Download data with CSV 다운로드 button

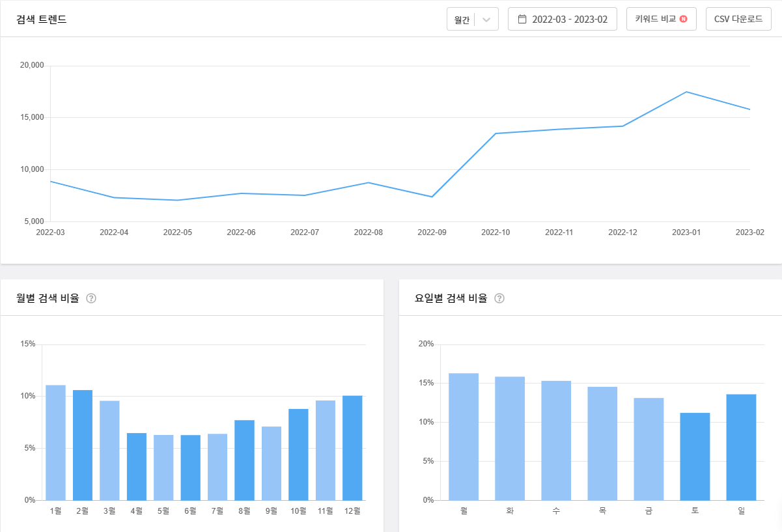click(738, 19)
